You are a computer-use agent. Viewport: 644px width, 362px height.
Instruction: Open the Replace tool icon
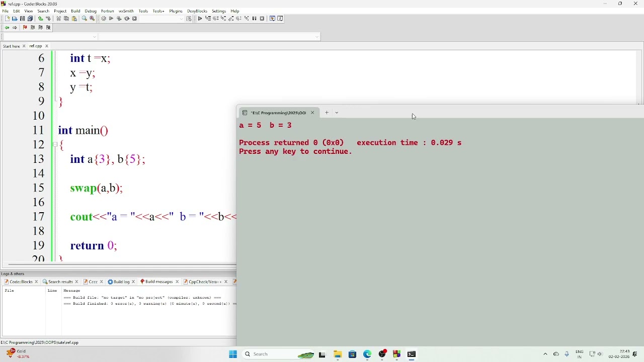tap(93, 19)
